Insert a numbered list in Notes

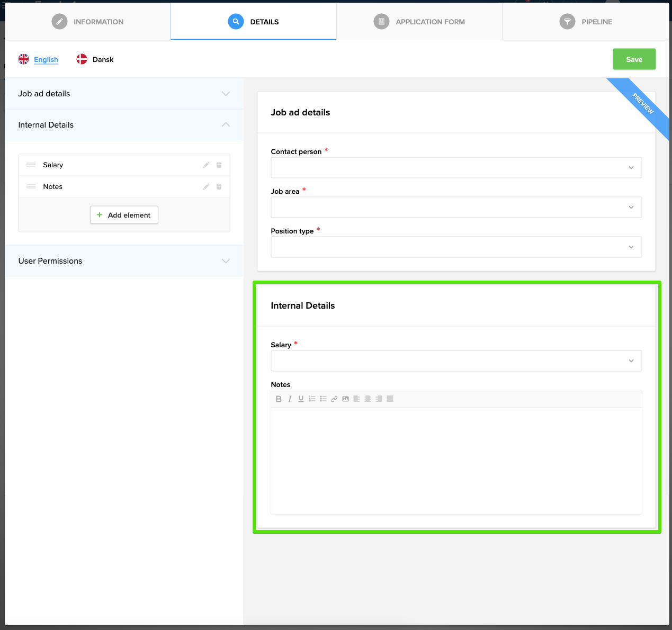pyautogui.click(x=312, y=399)
